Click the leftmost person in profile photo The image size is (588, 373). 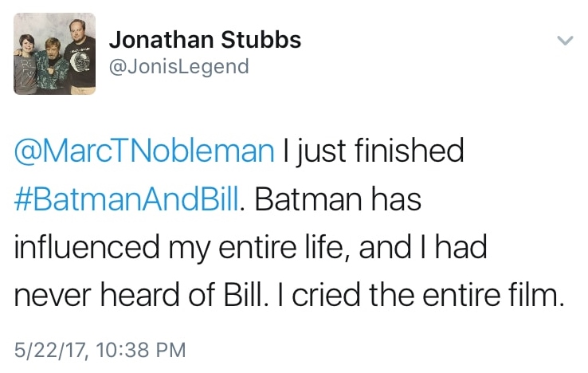[26, 59]
